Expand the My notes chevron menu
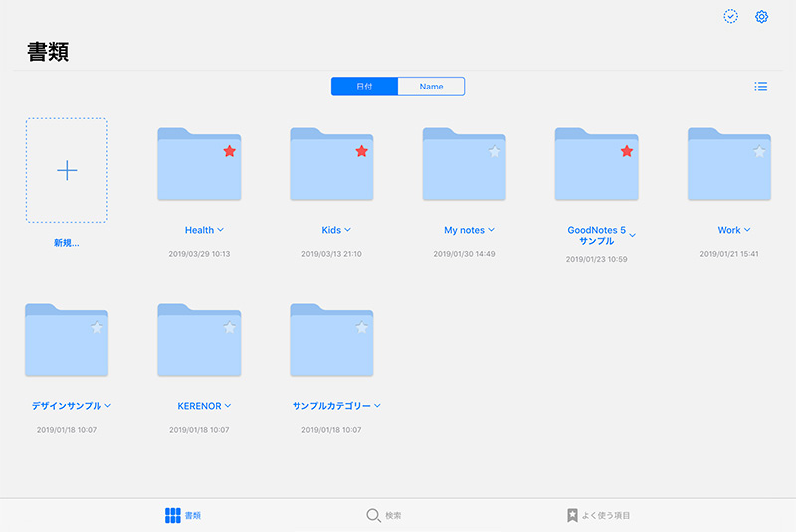Image resolution: width=796 pixels, height=532 pixels. coord(491,230)
